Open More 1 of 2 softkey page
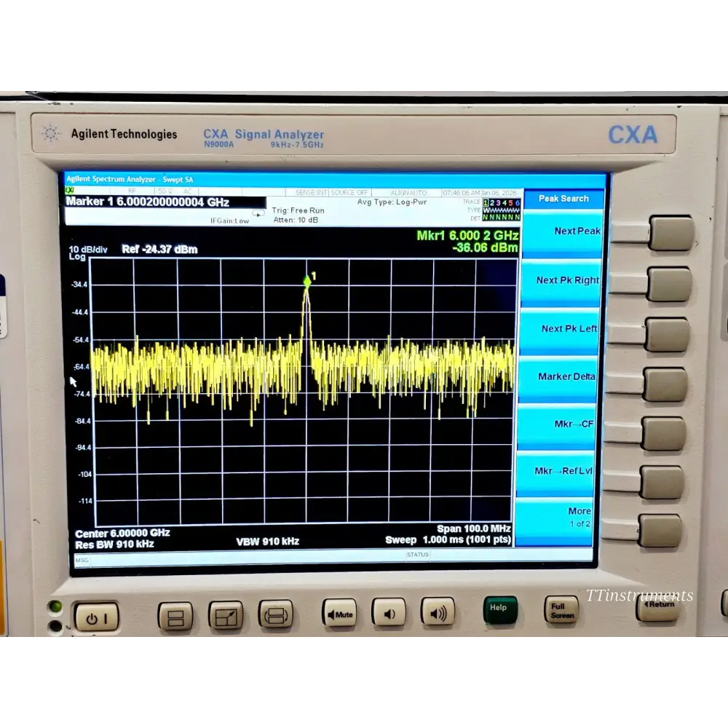The image size is (728, 728). click(x=553, y=520)
